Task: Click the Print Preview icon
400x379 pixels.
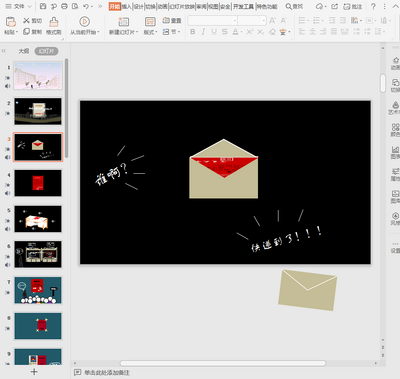Action: coord(75,6)
